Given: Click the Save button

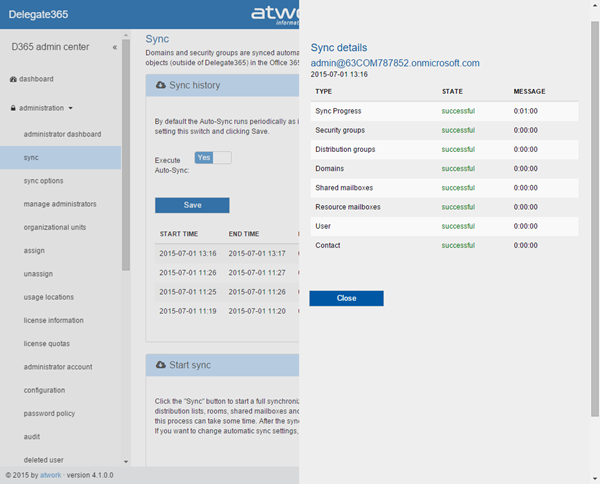Looking at the screenshot, I should point(192,205).
